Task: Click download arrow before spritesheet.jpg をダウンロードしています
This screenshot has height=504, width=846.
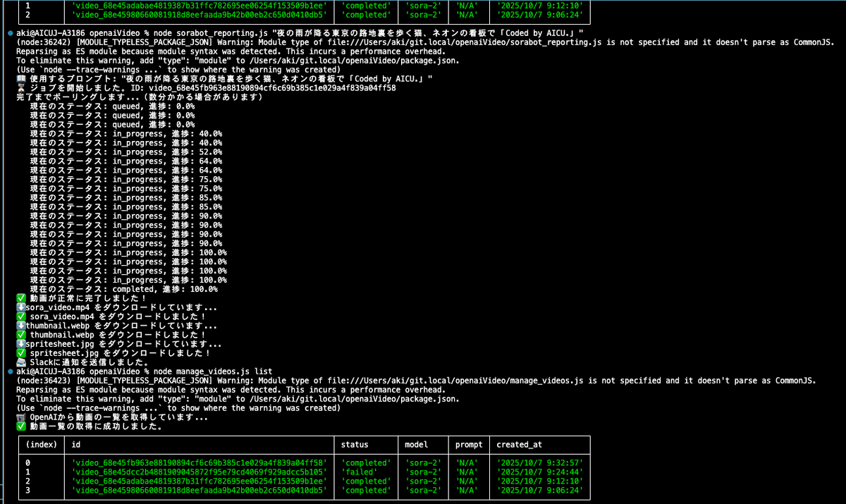Action: [20, 344]
